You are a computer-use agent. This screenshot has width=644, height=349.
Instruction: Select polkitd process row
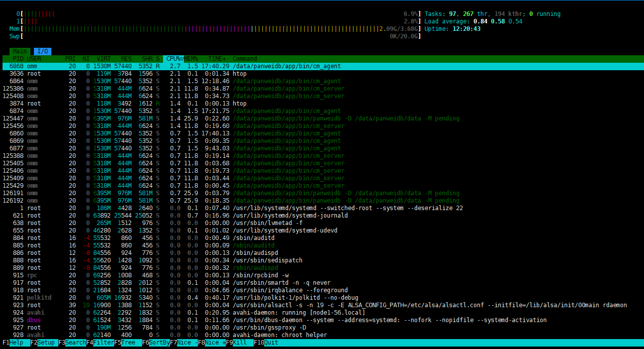(x=322, y=298)
